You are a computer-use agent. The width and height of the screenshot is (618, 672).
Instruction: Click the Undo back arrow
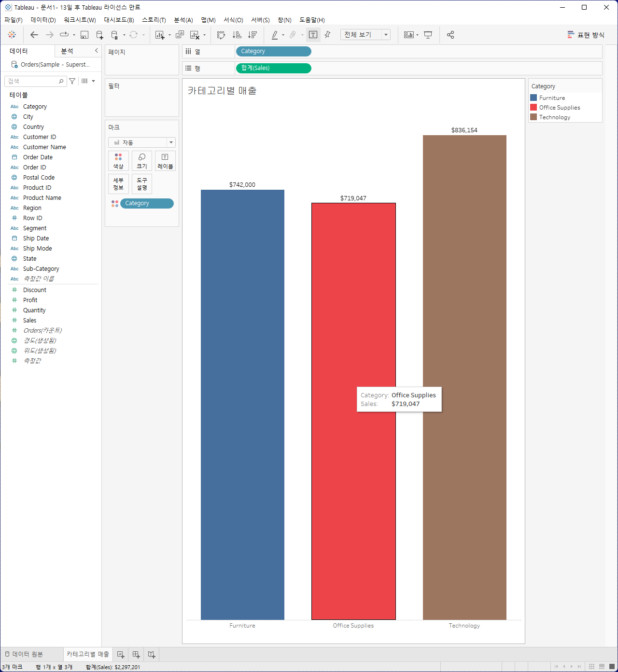[x=34, y=35]
